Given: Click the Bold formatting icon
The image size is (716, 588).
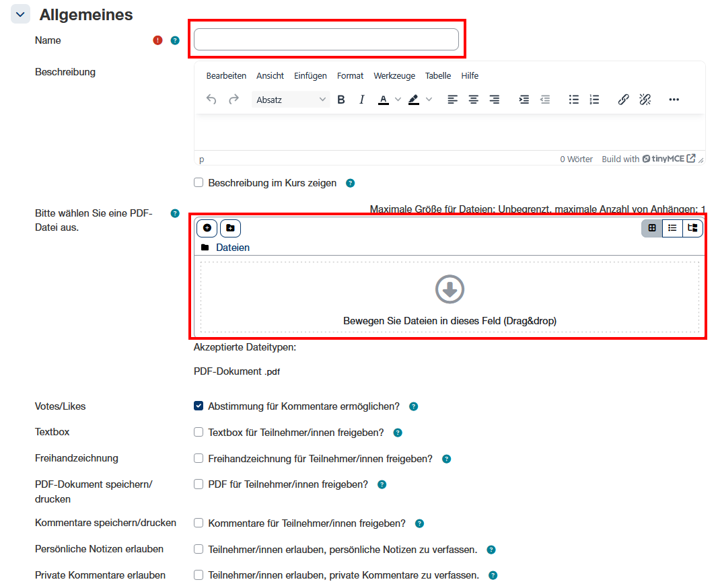Looking at the screenshot, I should point(341,100).
